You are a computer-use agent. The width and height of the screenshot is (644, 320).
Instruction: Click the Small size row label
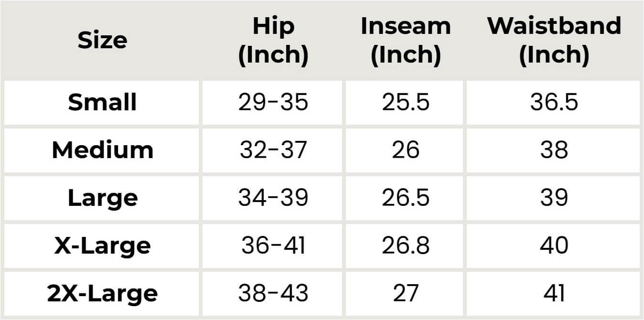102,103
